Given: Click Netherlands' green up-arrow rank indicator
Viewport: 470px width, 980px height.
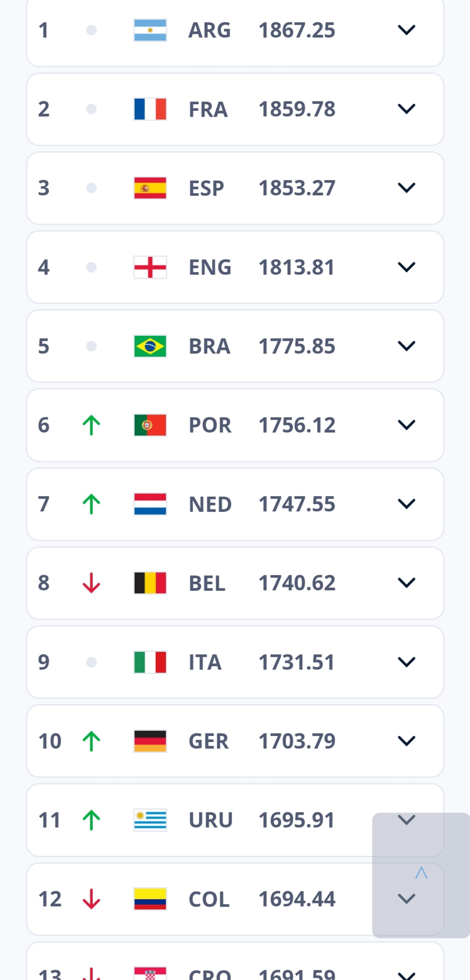Looking at the screenshot, I should [91, 504].
